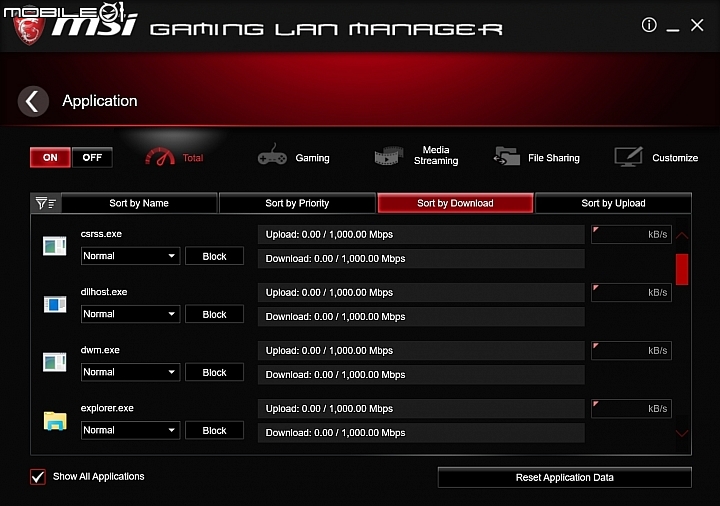
Task: Click the dllhost.exe Download bandwidth bar
Action: tap(421, 317)
